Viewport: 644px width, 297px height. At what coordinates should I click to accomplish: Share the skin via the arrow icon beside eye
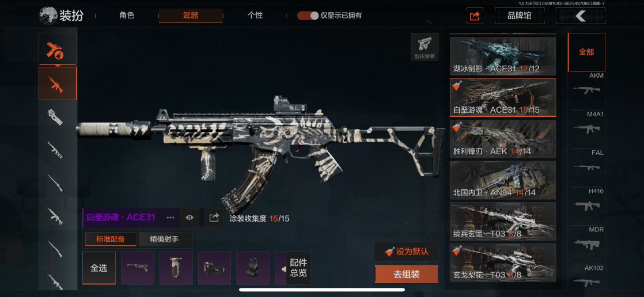coord(214,218)
